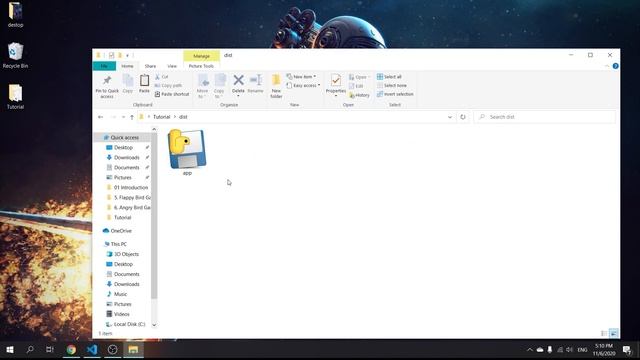This screenshot has width=640, height=360.
Task: Switch to the Share ribbon tab
Action: click(x=150, y=66)
